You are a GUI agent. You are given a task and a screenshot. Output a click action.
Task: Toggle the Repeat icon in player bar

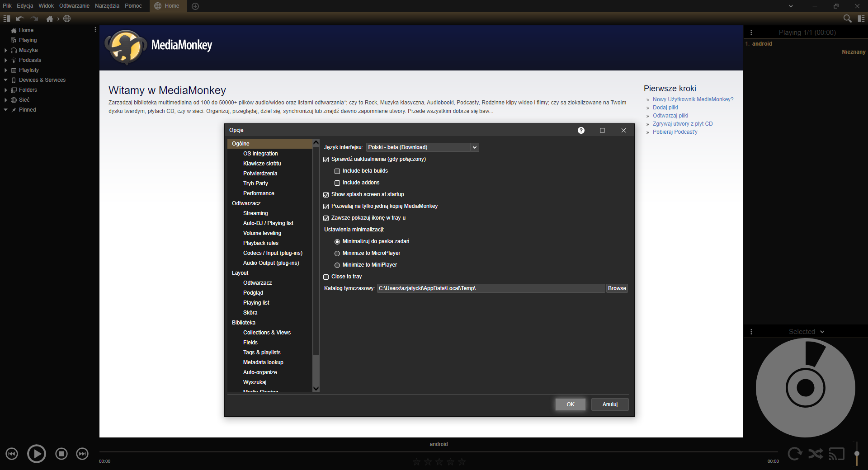tap(795, 454)
